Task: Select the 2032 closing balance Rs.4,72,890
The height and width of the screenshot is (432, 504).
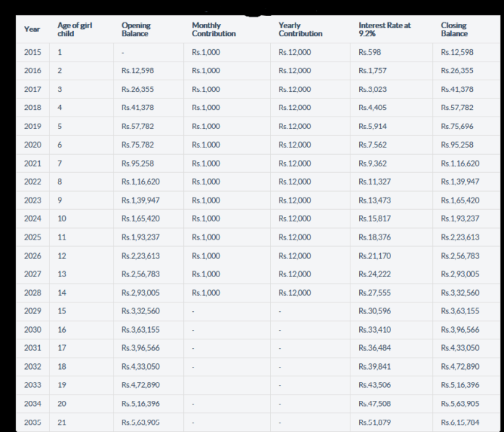Action: [459, 367]
